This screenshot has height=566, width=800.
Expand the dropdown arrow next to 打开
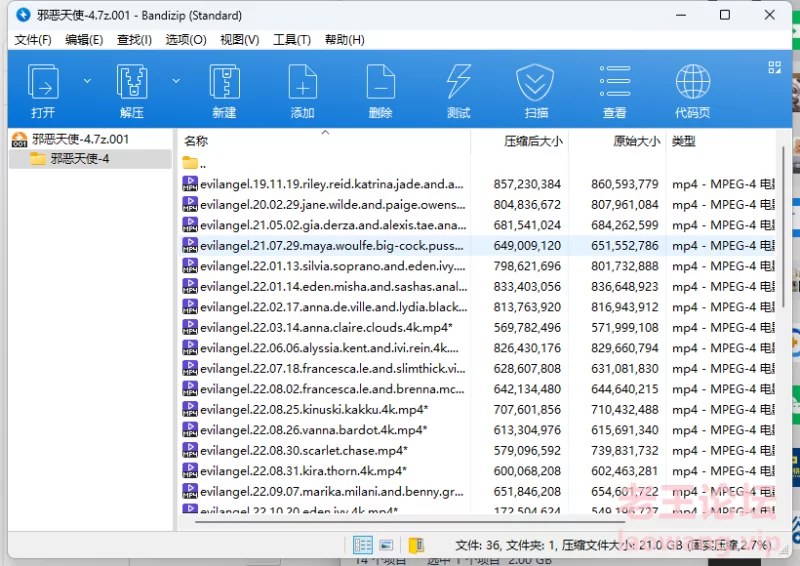(x=87, y=81)
